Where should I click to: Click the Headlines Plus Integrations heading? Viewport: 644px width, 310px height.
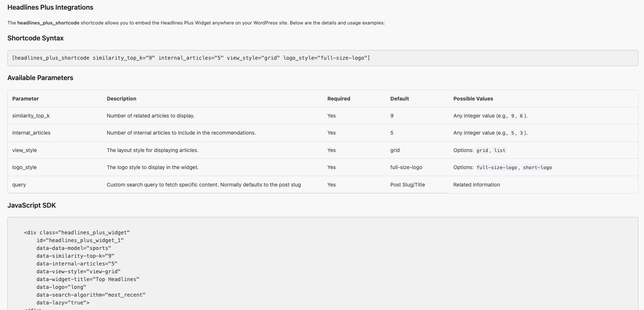(x=50, y=7)
